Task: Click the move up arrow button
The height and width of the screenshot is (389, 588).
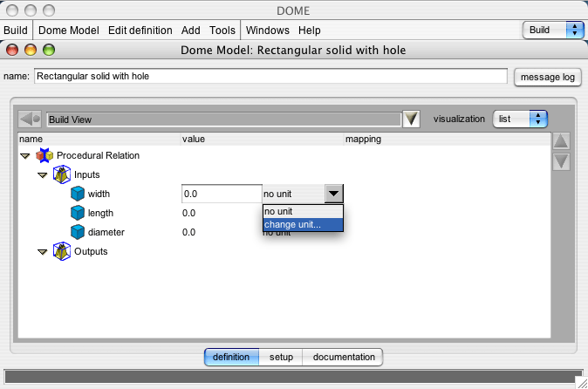Action: point(561,141)
